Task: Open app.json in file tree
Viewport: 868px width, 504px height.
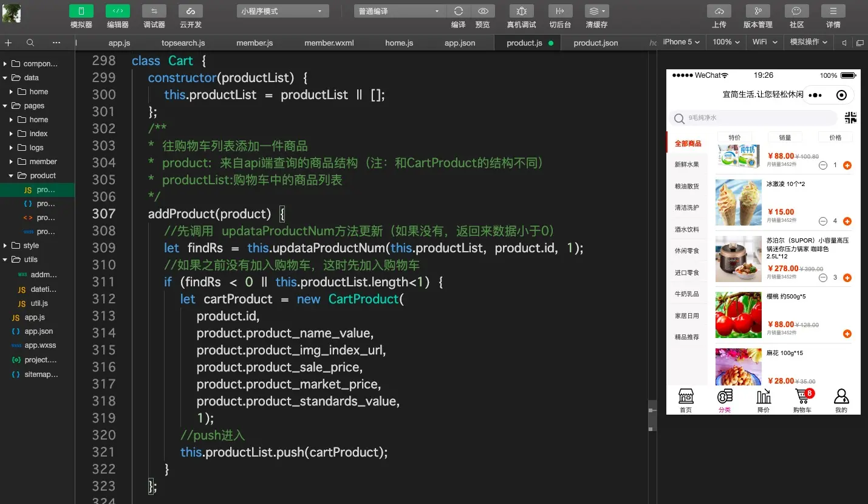Action: click(37, 331)
